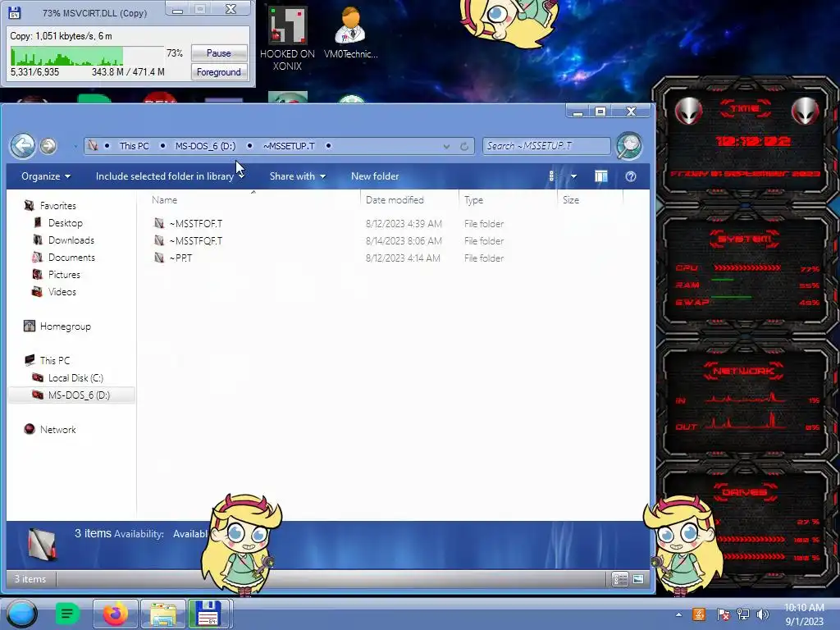This screenshot has height=630, width=840.
Task: Click the Change your view icon
Action: click(x=554, y=176)
